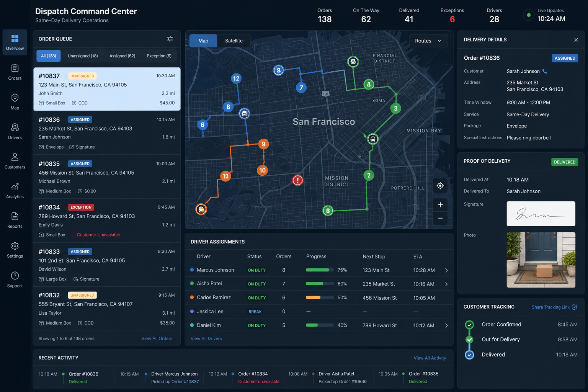588x392 pixels.
Task: Zoom out the map with minus button
Action: pyautogui.click(x=440, y=218)
